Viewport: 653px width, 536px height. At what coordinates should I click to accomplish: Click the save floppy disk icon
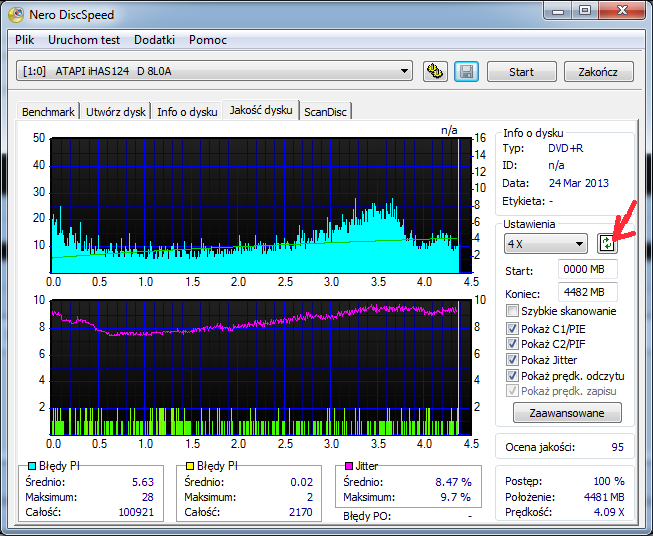[x=466, y=72]
